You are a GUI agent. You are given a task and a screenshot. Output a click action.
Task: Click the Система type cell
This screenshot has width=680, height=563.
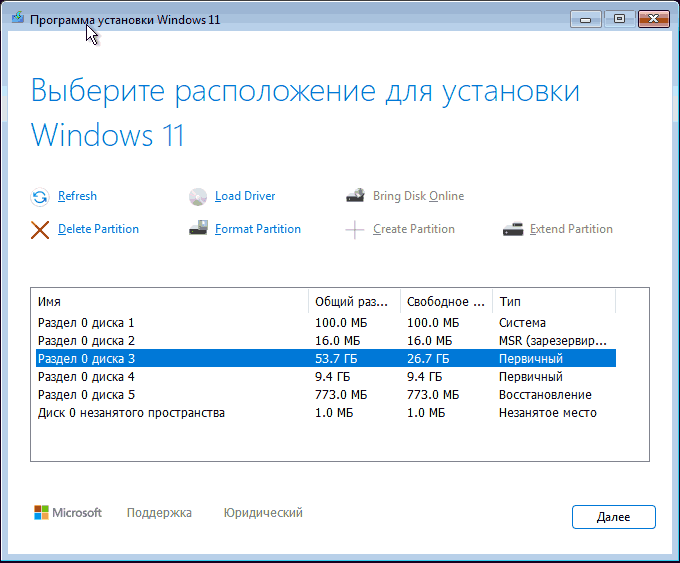pyautogui.click(x=522, y=323)
